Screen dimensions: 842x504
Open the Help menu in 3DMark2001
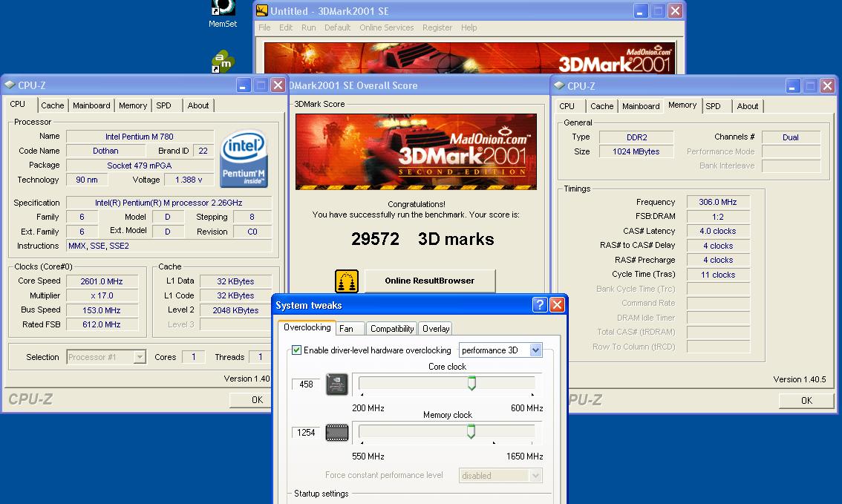point(469,27)
